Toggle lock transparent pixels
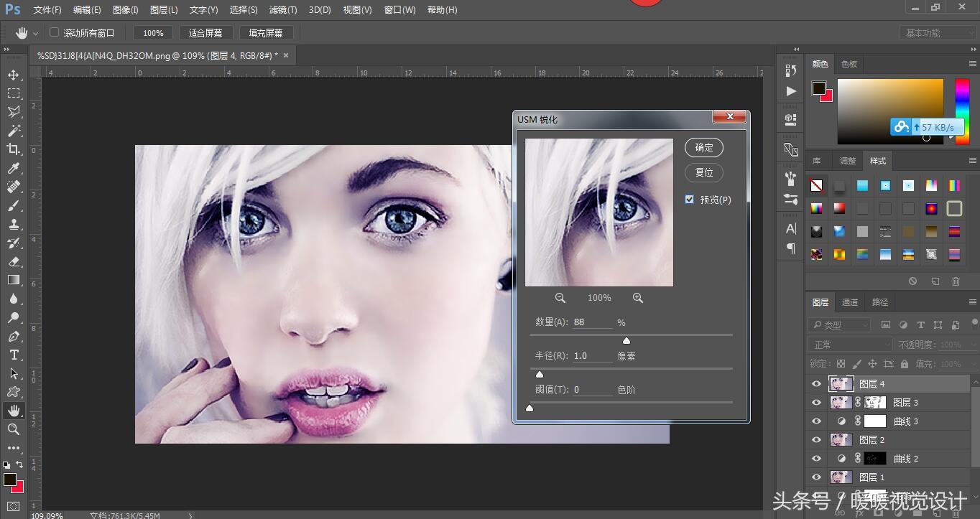 coord(841,364)
